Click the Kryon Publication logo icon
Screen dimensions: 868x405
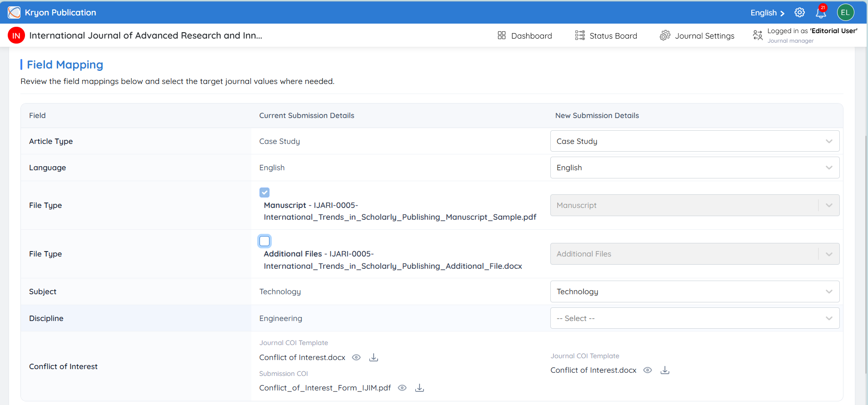click(x=14, y=12)
